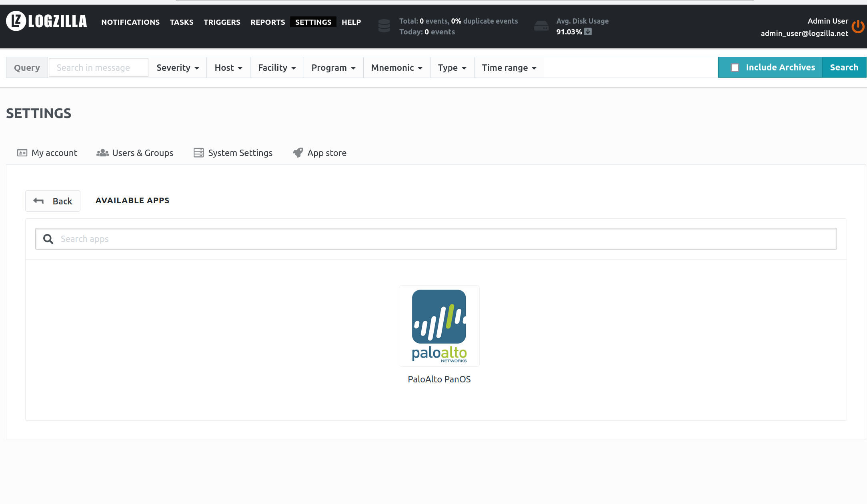Click the Back arrow icon
This screenshot has width=867, height=504.
[38, 201]
